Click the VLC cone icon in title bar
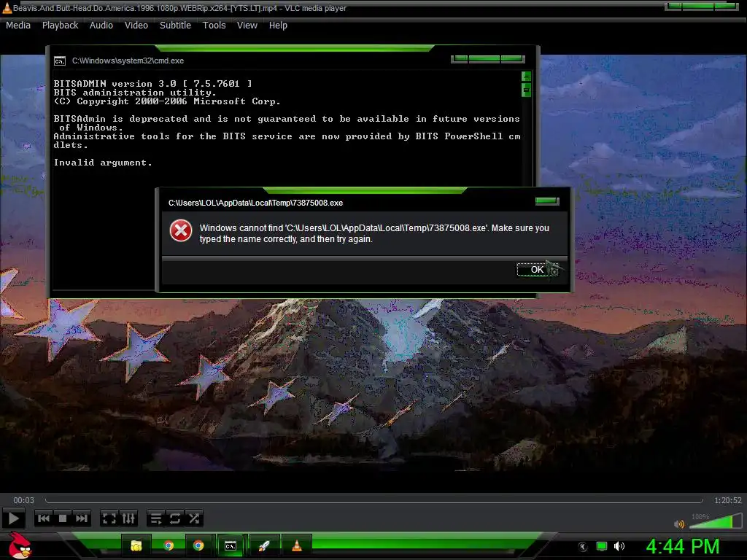The height and width of the screenshot is (560, 747). pos(7,7)
